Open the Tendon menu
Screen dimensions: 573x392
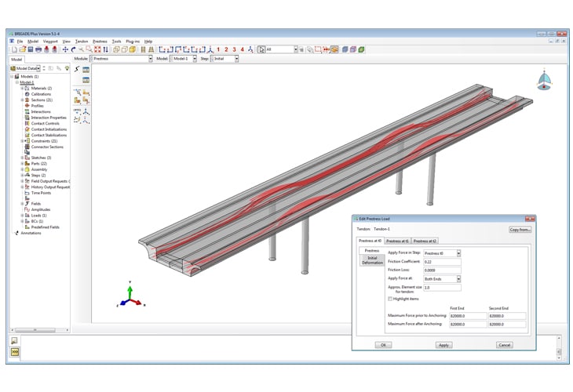tap(82, 42)
